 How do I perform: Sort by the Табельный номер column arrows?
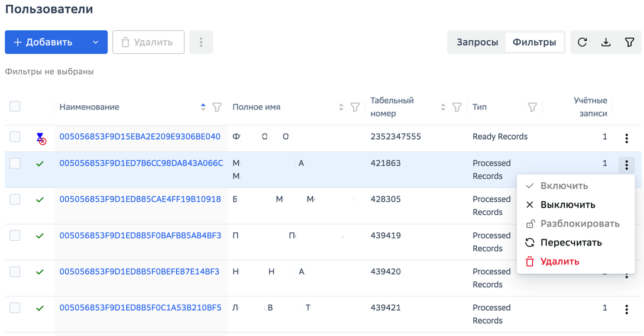tap(443, 107)
